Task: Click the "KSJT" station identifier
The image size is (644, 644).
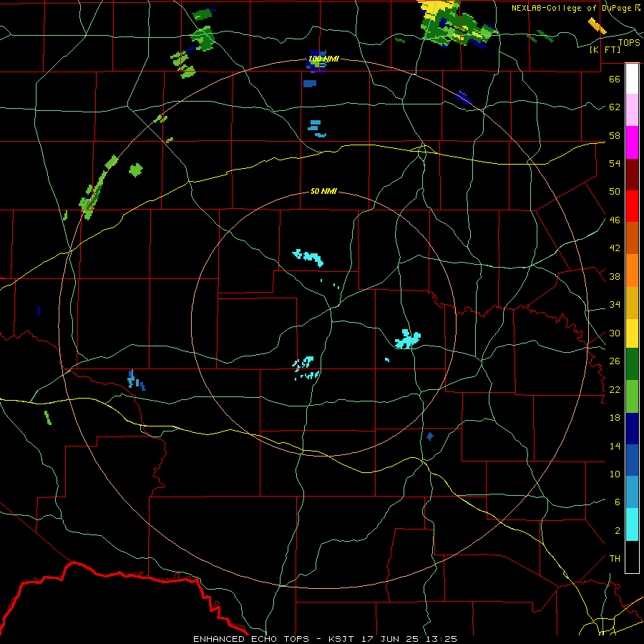Action: [343, 639]
